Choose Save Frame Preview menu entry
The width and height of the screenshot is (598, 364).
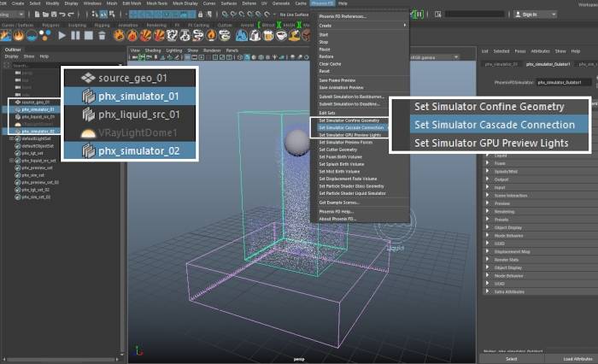point(337,80)
